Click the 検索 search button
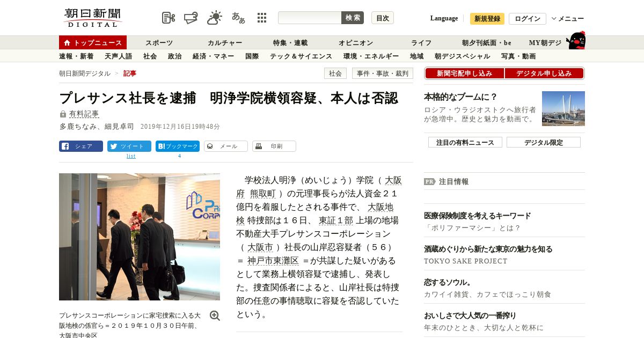This screenshot has height=338, width=644. click(x=353, y=18)
